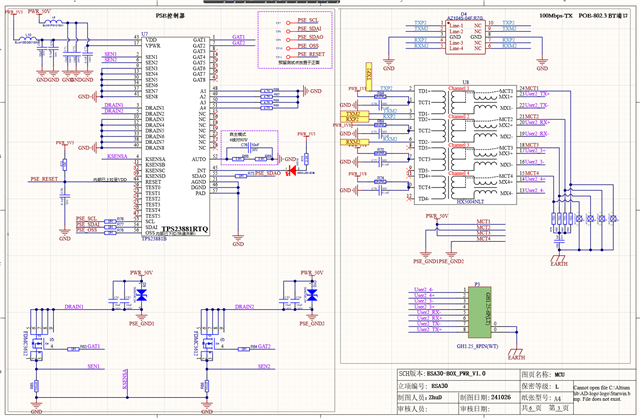This screenshot has width=640, height=418.
Task: Click PSE_SDAO net label beside red LED
Action: click(268, 173)
